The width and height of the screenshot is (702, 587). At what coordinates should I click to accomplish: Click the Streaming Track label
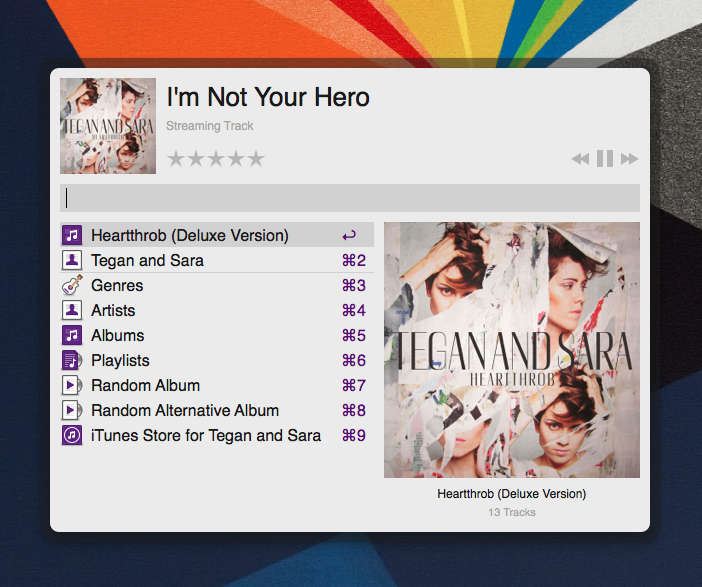pyautogui.click(x=210, y=126)
